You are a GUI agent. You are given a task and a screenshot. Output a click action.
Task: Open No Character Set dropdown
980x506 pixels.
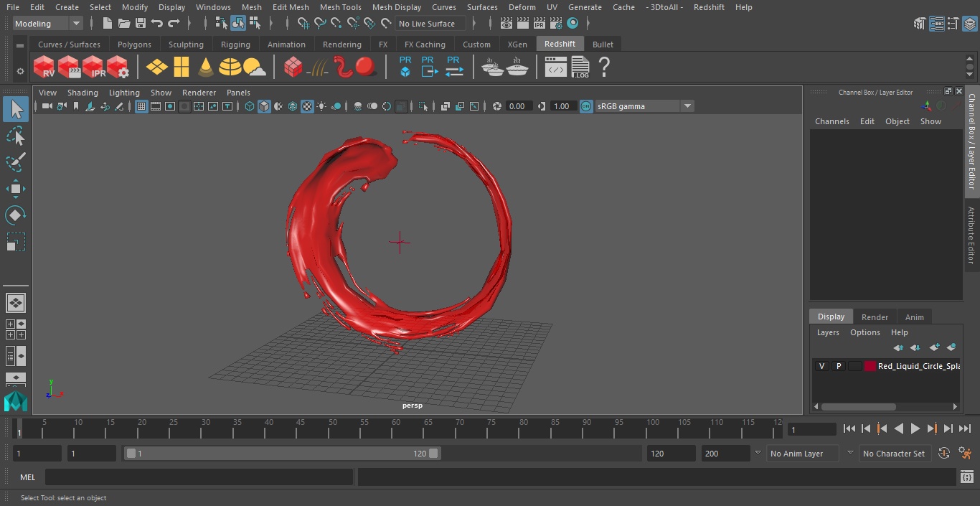click(895, 454)
